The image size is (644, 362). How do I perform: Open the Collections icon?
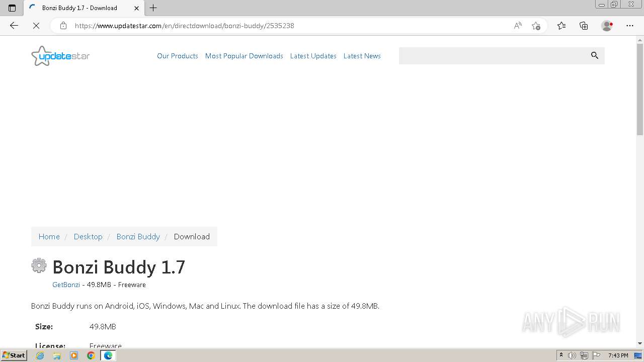tap(584, 26)
